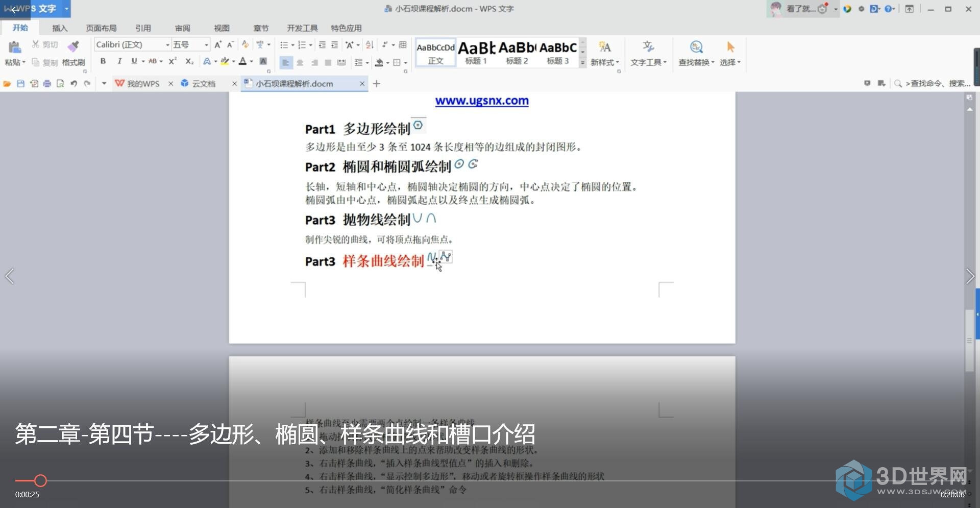The width and height of the screenshot is (980, 508).
Task: Open the Calibri font name dropdown
Action: pos(167,45)
